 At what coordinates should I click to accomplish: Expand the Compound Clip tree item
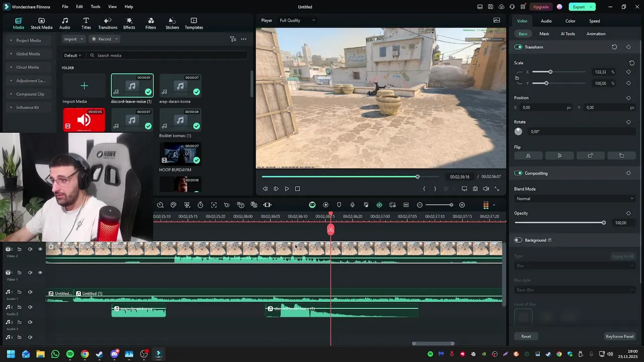11,94
